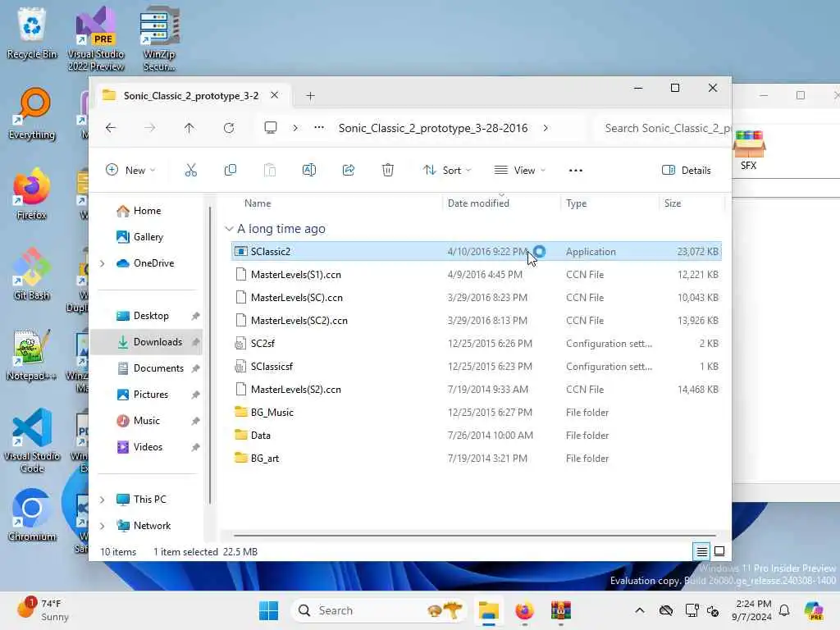Open the notifications bell icon
This screenshot has height=630, width=840.
(784, 610)
